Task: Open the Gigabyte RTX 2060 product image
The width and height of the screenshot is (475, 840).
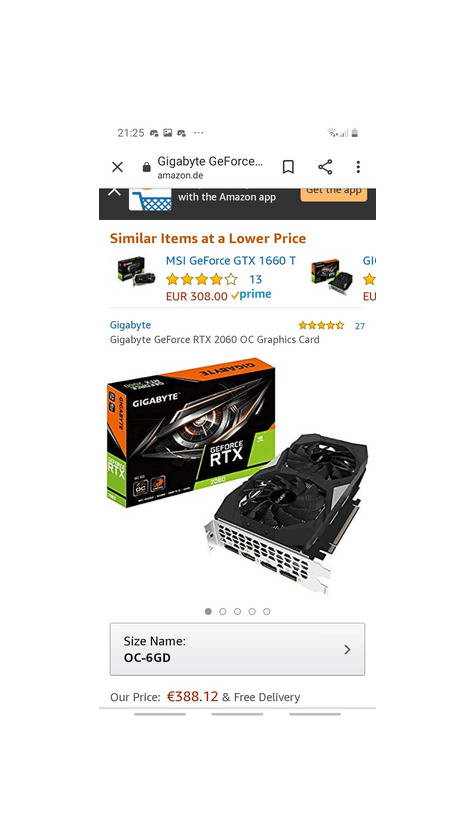Action: [237, 476]
